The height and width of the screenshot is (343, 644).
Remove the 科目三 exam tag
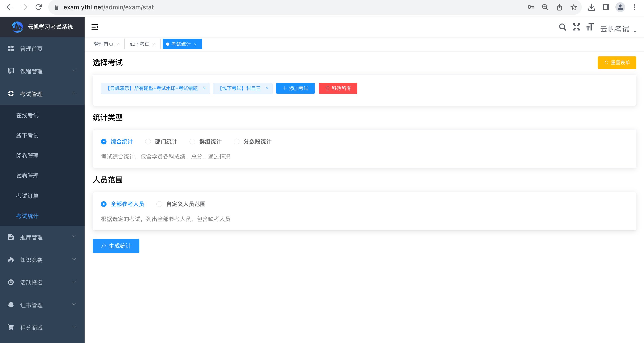267,88
